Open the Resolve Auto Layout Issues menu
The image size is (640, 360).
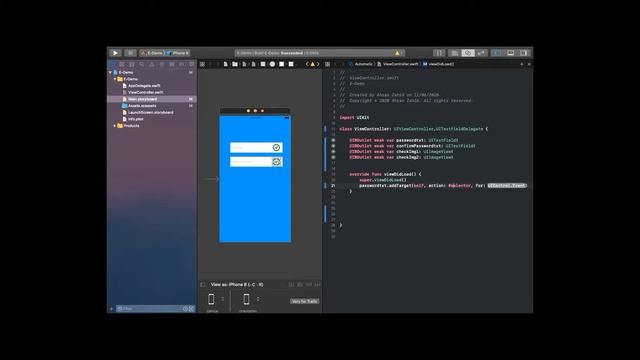pos(317,284)
